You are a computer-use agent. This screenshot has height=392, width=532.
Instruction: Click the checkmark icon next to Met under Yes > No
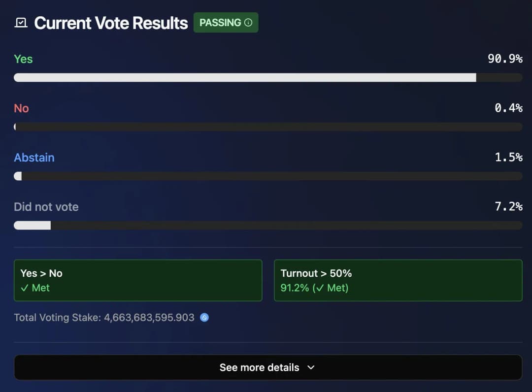click(25, 288)
